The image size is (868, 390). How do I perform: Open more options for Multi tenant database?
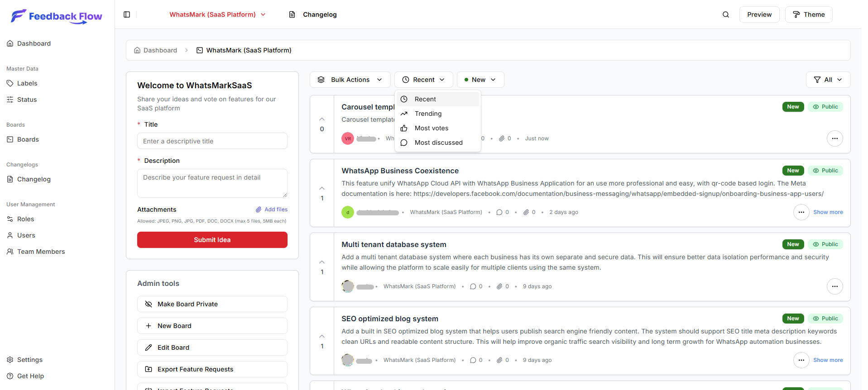click(834, 286)
